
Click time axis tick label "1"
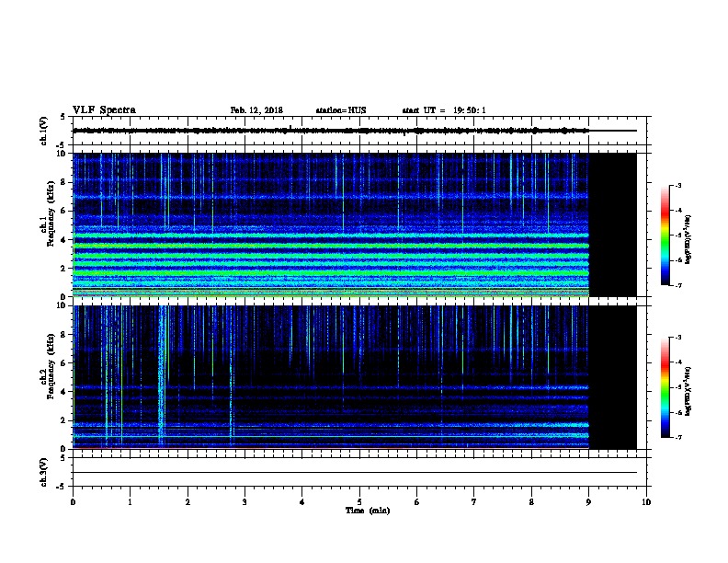(131, 502)
